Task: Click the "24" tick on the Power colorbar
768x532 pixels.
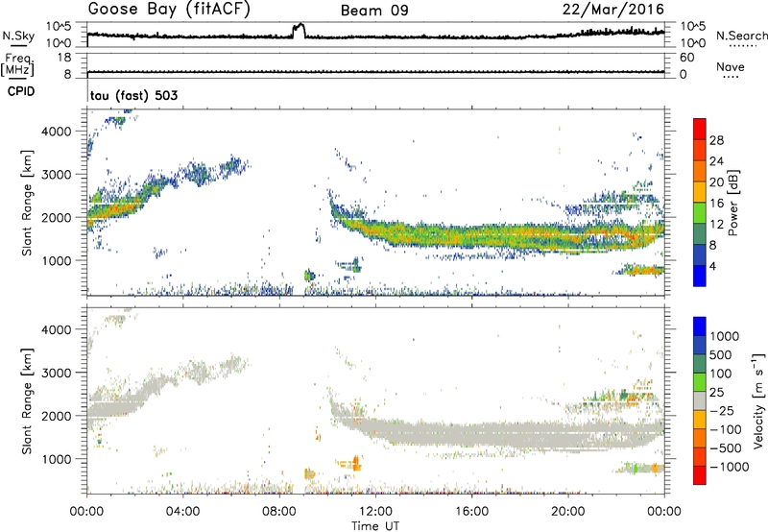Action: pos(716,161)
